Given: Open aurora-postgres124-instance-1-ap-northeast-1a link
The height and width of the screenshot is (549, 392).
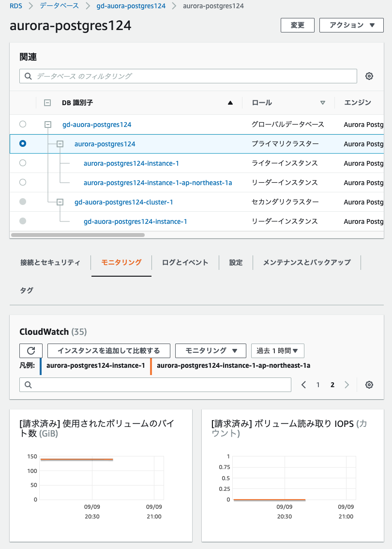Looking at the screenshot, I should 158,183.
